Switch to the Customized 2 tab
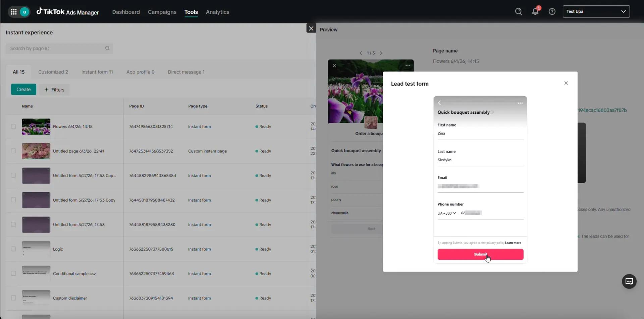This screenshot has width=644, height=319. [53, 72]
